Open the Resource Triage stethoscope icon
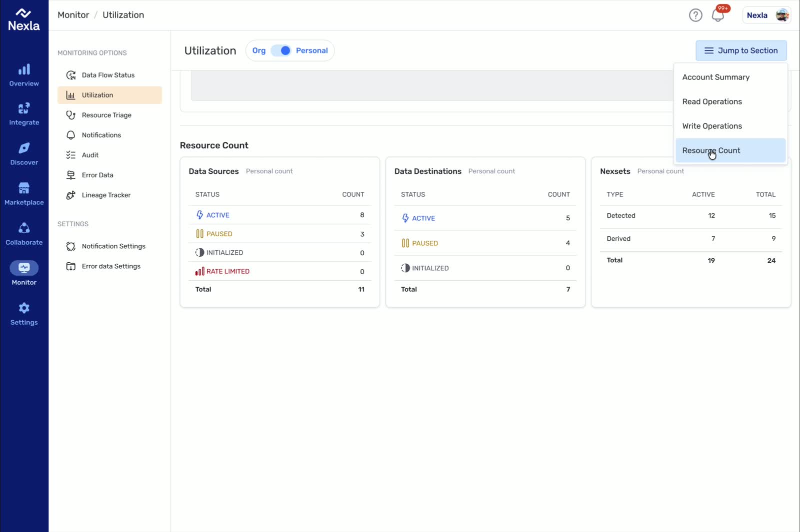 (72, 115)
